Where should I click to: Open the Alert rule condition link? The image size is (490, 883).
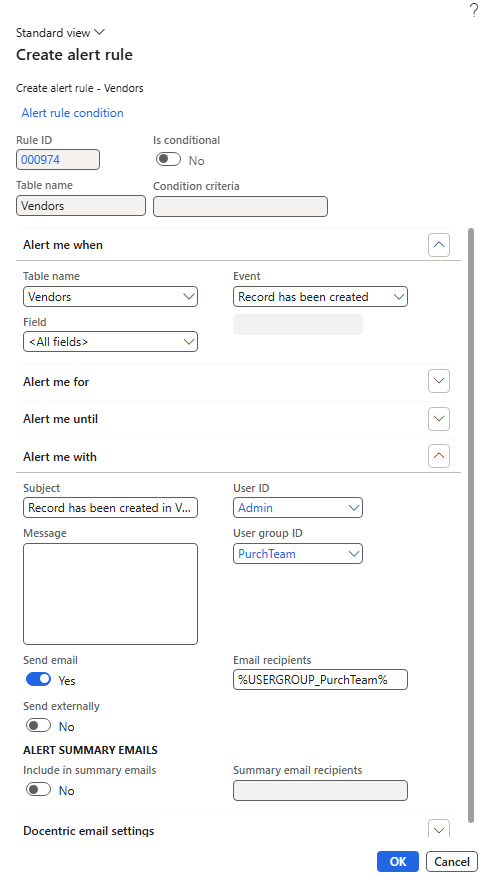(72, 113)
